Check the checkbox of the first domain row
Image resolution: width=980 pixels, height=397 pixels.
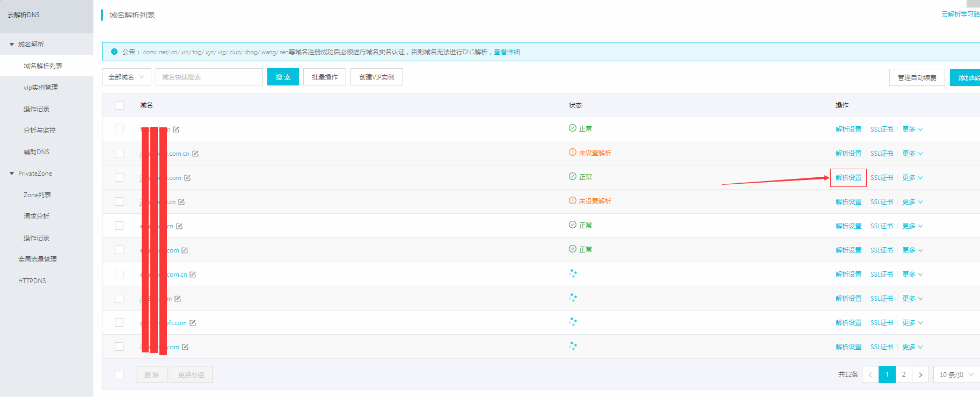click(119, 129)
